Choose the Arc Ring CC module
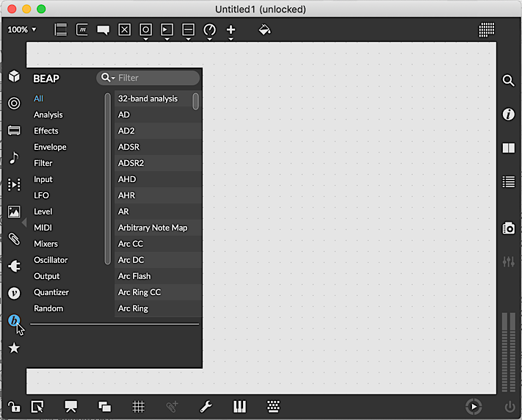The height and width of the screenshot is (420, 522). [x=158, y=292]
